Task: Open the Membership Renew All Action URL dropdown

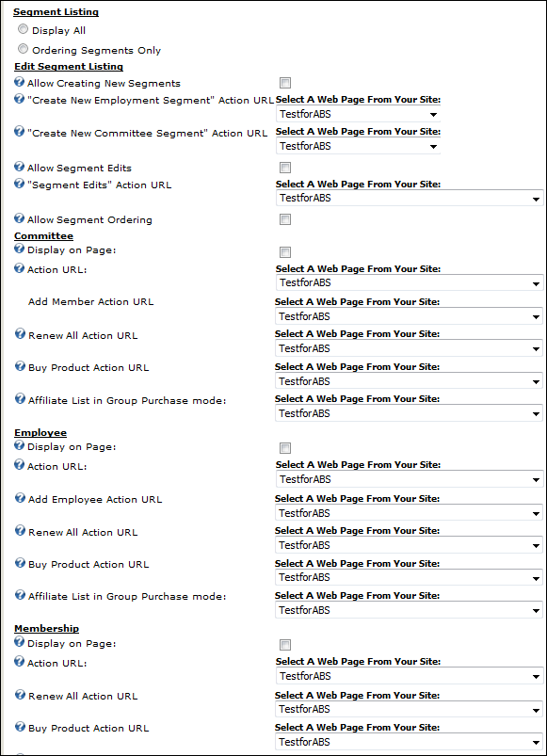Action: (410, 709)
